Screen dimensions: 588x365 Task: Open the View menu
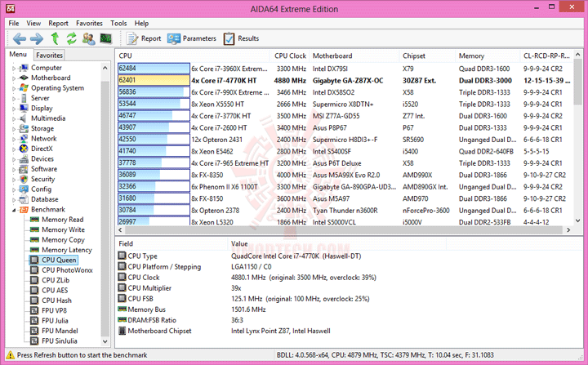33,23
